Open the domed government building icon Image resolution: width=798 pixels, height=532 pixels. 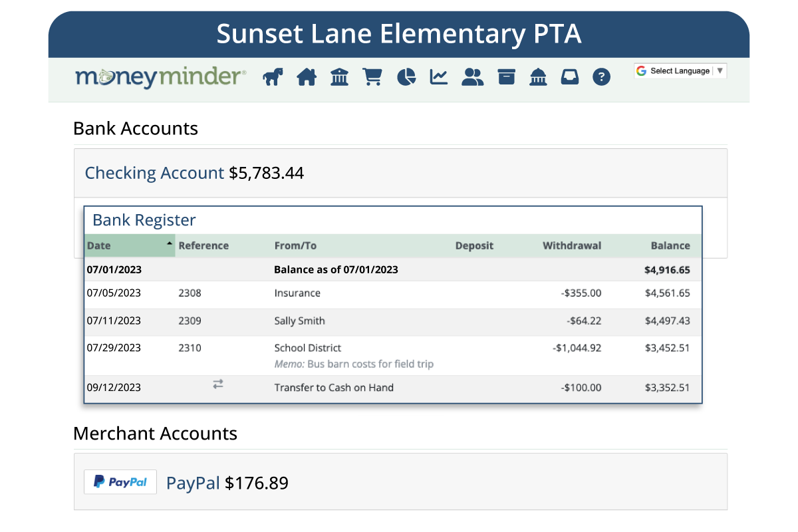538,77
